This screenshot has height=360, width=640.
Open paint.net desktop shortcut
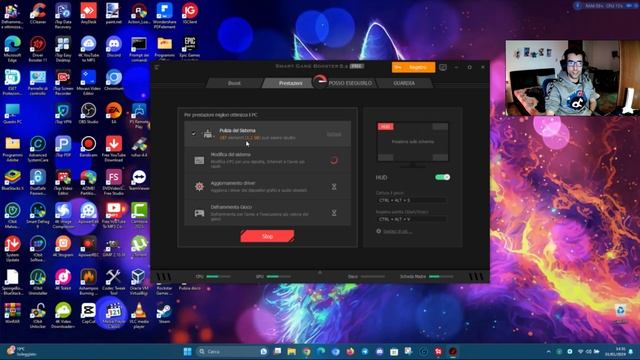coord(113,14)
